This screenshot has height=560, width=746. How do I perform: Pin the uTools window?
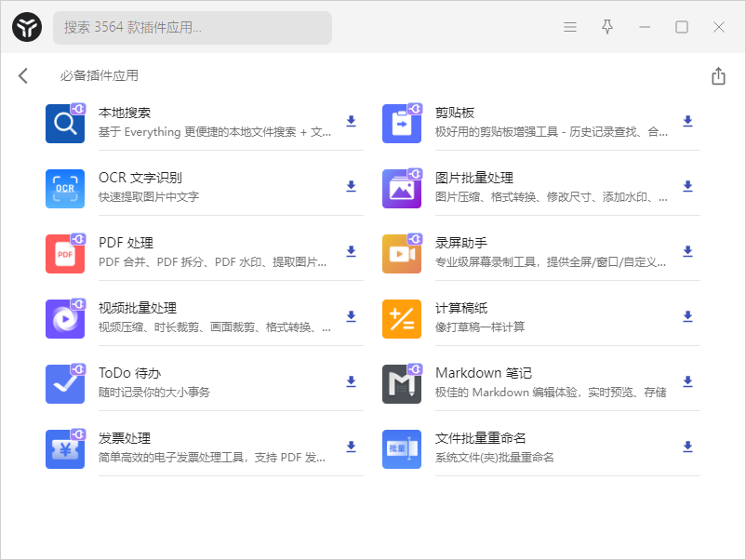coord(606,27)
